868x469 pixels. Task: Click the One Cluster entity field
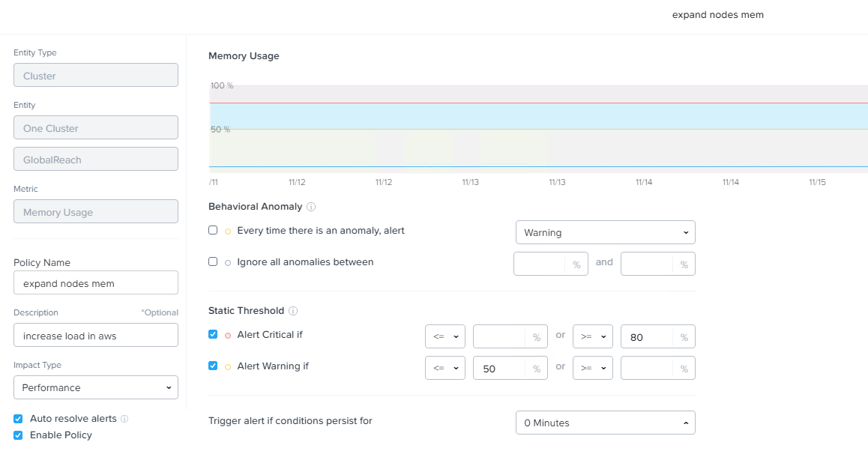click(x=96, y=127)
